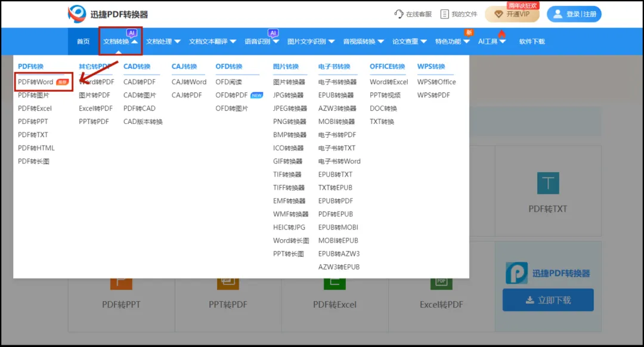Collapse the 文档转换 menu

pos(120,42)
